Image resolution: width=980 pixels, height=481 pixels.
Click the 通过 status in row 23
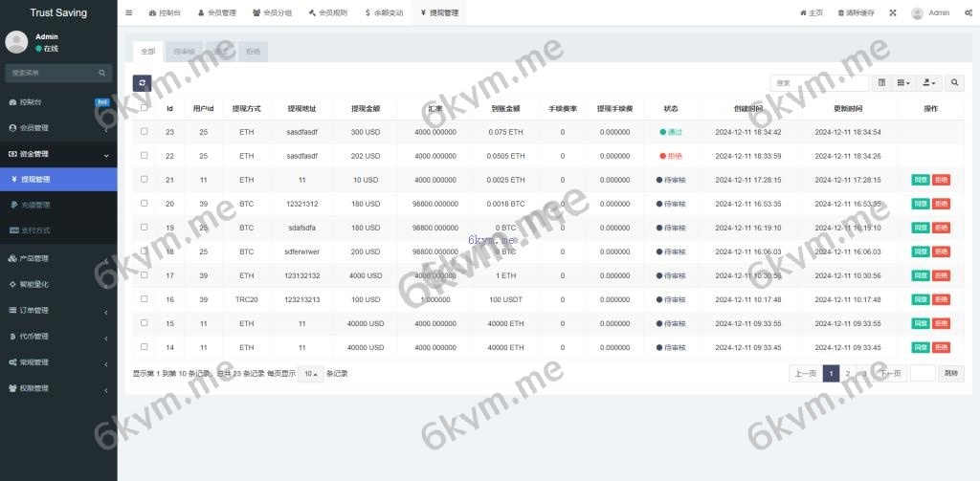671,132
